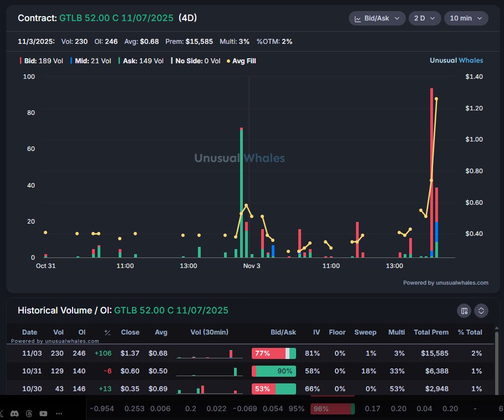The width and height of the screenshot is (504, 420).
Task: Click the -6 OI change value
Action: coord(108,371)
